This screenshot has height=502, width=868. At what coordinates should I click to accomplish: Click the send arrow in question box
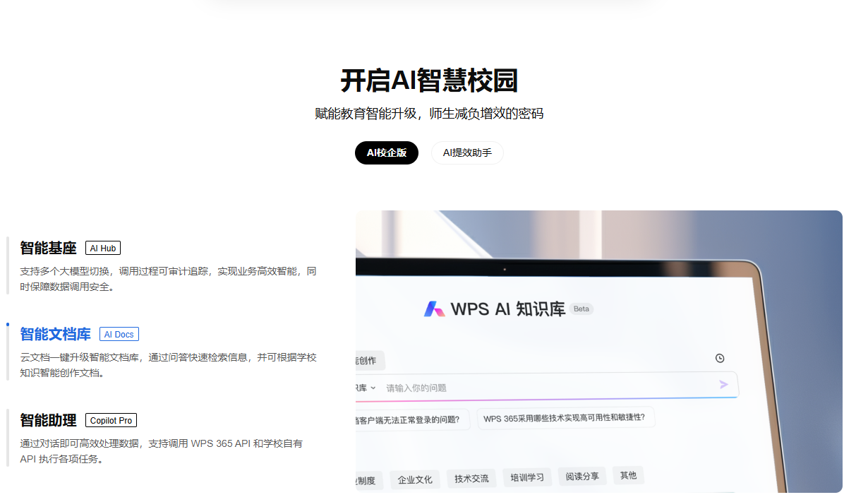(723, 385)
